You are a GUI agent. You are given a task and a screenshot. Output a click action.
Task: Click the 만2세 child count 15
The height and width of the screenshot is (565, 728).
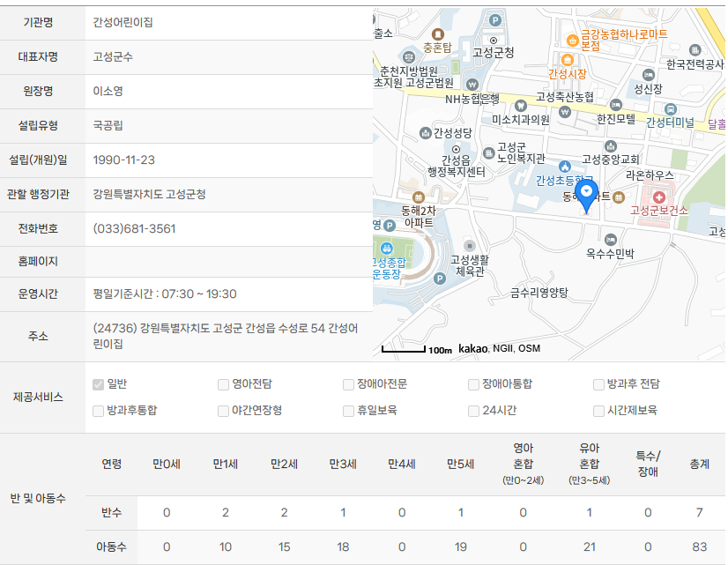point(284,546)
